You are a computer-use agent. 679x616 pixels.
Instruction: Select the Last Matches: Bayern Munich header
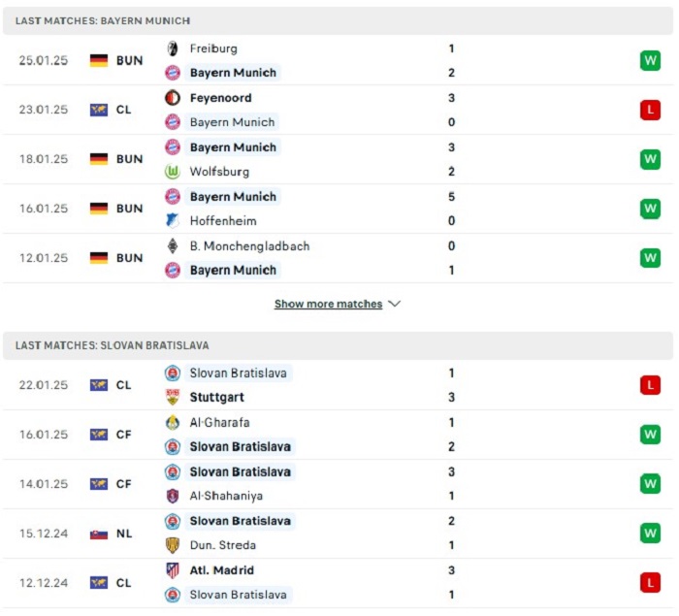[x=338, y=20]
